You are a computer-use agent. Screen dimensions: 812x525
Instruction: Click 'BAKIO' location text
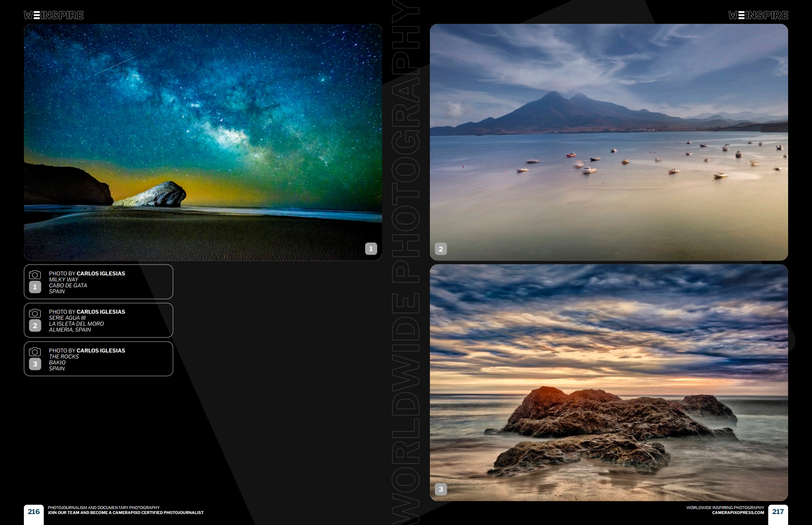(x=57, y=362)
